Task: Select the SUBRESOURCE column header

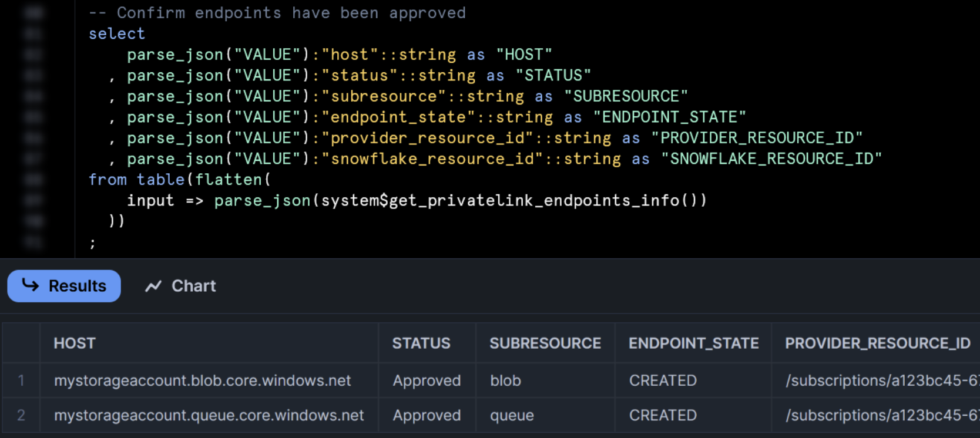Action: click(x=545, y=343)
